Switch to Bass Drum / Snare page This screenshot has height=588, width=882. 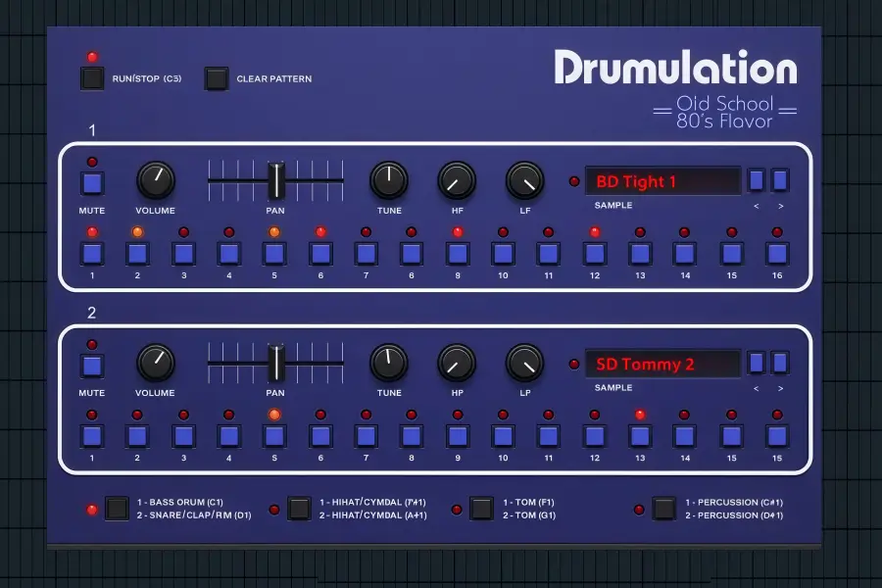[x=117, y=509]
